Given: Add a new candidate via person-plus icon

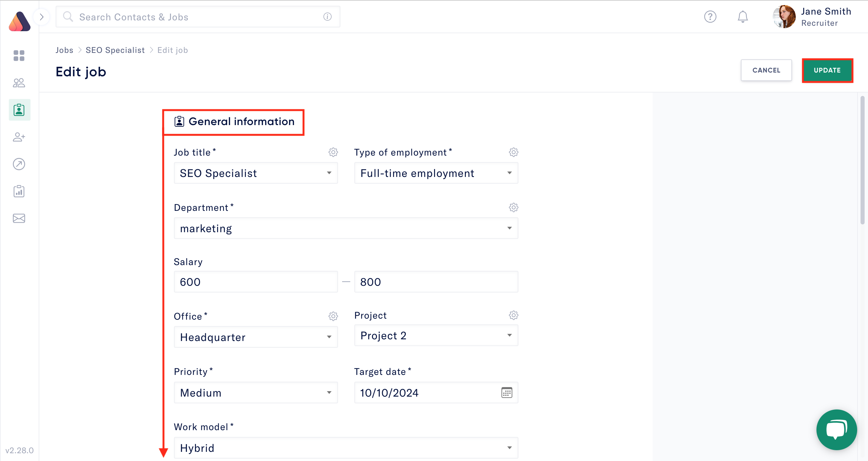Looking at the screenshot, I should click(x=19, y=137).
